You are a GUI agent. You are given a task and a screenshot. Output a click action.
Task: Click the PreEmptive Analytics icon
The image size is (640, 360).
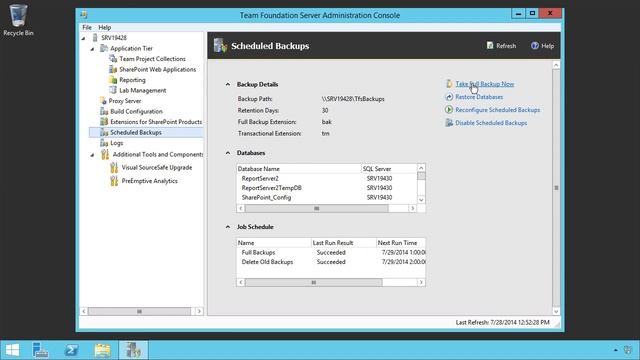click(x=114, y=181)
